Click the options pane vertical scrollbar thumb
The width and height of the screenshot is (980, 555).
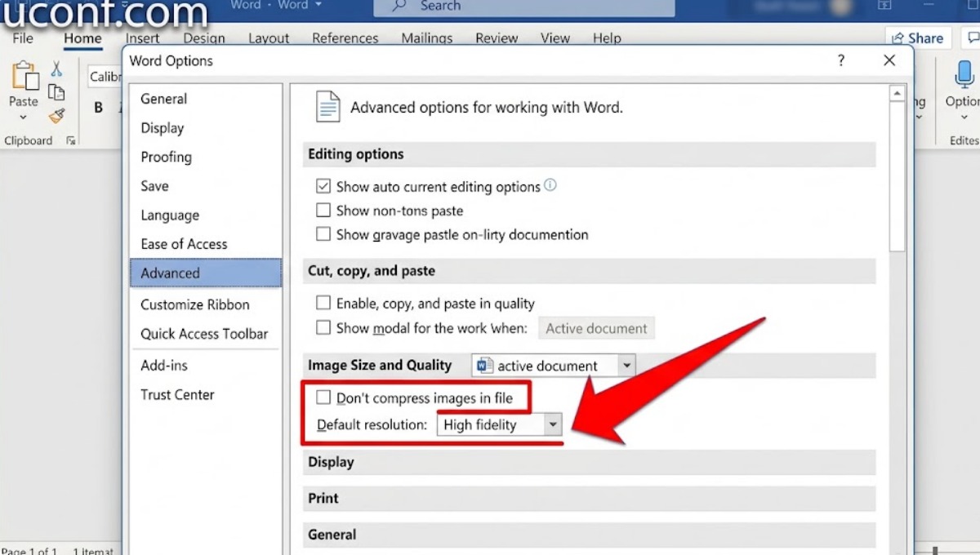point(898,177)
